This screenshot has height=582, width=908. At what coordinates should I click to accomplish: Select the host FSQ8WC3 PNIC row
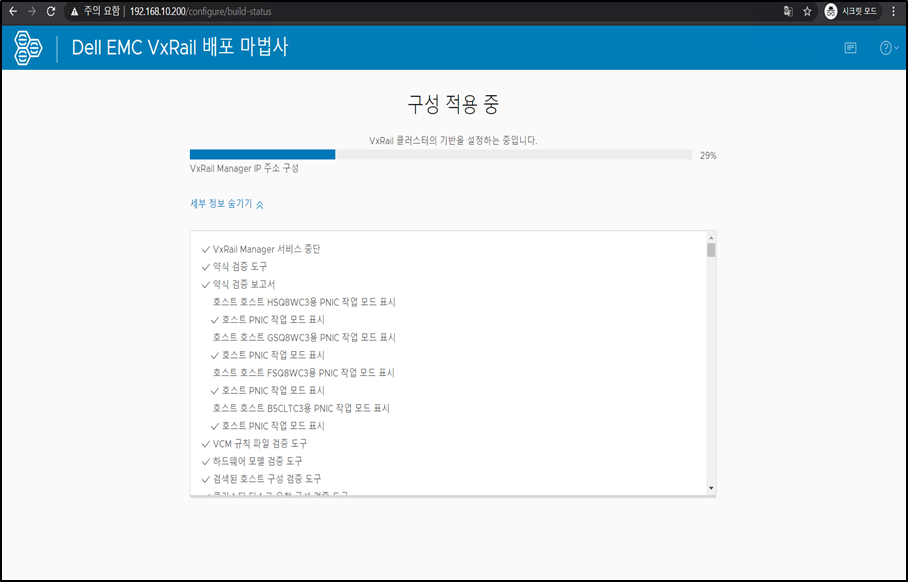pos(303,373)
